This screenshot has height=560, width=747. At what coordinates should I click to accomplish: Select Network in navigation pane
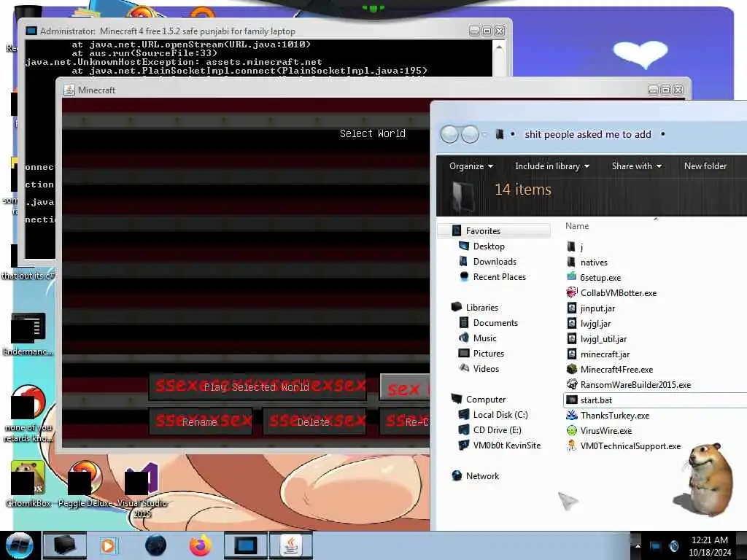(x=482, y=475)
